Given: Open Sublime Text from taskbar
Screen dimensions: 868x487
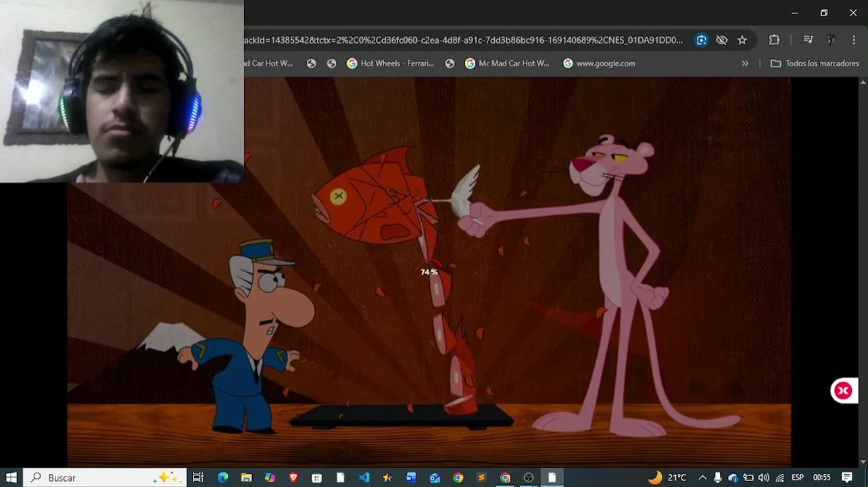Looking at the screenshot, I should coord(481,478).
